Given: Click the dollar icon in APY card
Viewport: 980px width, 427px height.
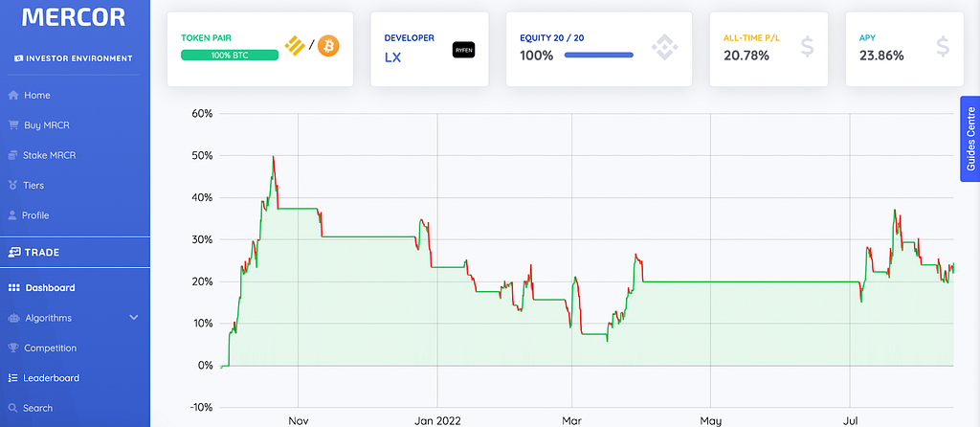Looking at the screenshot, I should [x=943, y=48].
